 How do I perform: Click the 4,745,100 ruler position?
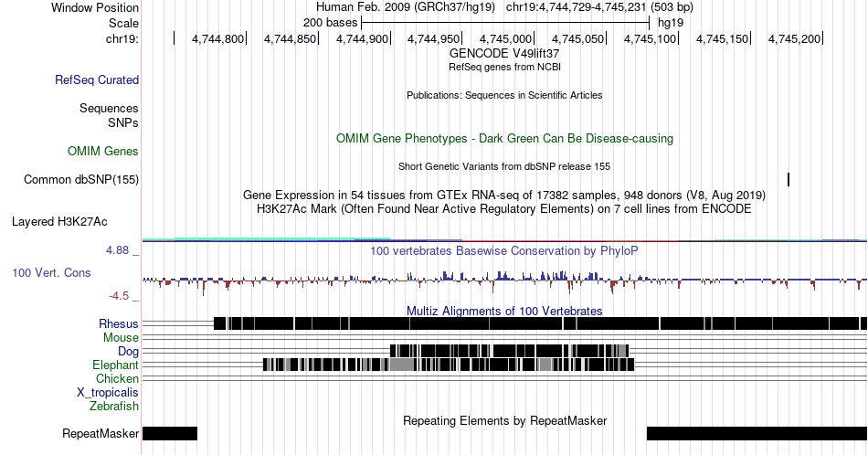click(650, 38)
